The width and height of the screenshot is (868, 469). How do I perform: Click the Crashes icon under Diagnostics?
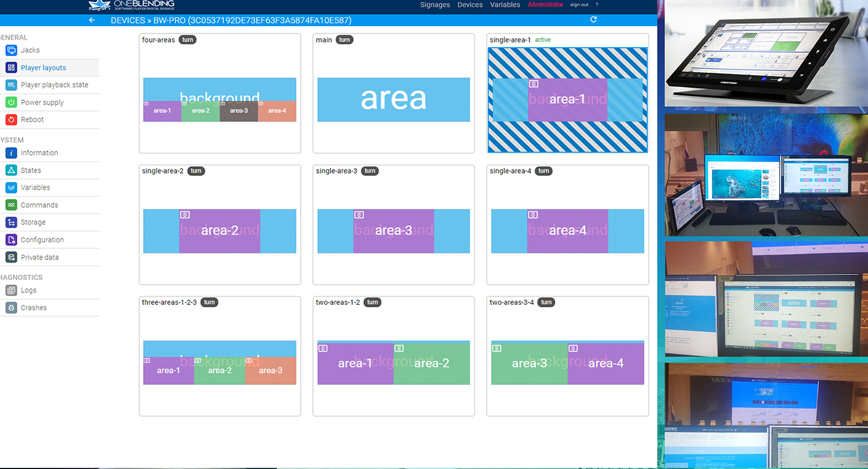pos(11,308)
